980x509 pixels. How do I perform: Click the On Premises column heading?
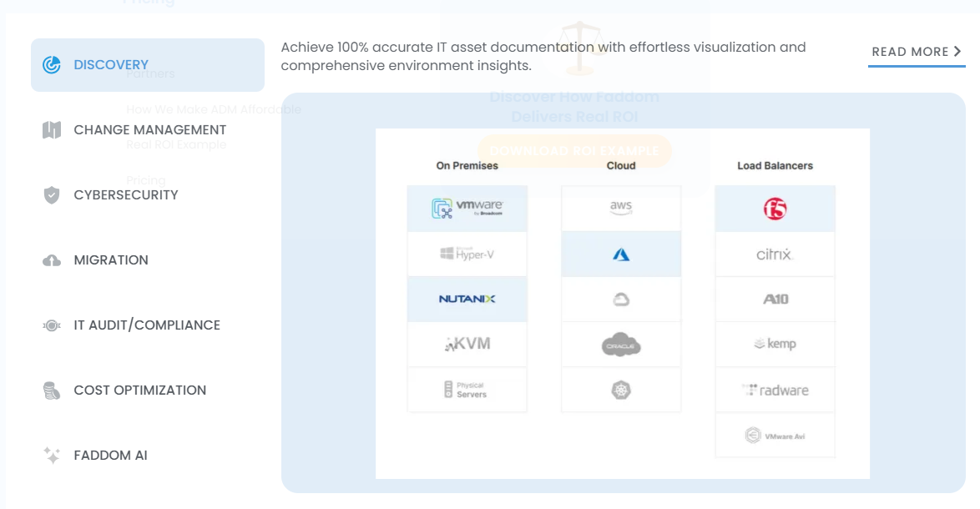(467, 165)
